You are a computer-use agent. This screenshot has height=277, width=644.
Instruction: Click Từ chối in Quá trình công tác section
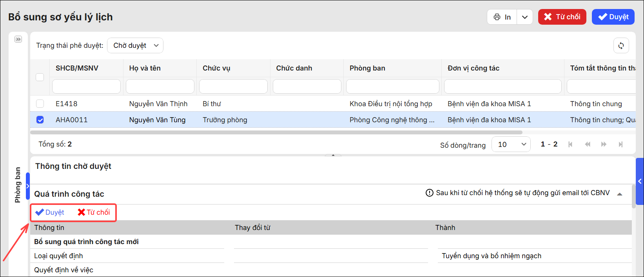[x=94, y=212]
